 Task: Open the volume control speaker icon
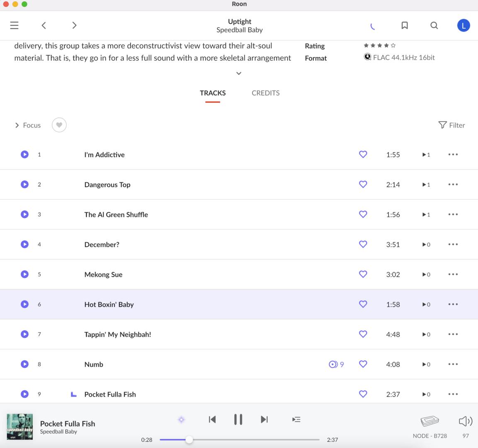[465, 421]
